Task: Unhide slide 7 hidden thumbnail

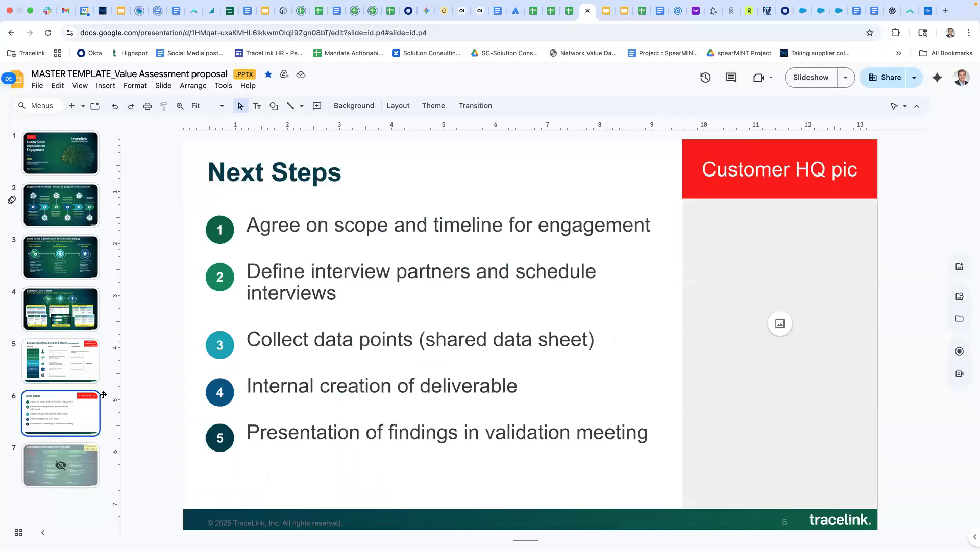Action: (x=61, y=465)
